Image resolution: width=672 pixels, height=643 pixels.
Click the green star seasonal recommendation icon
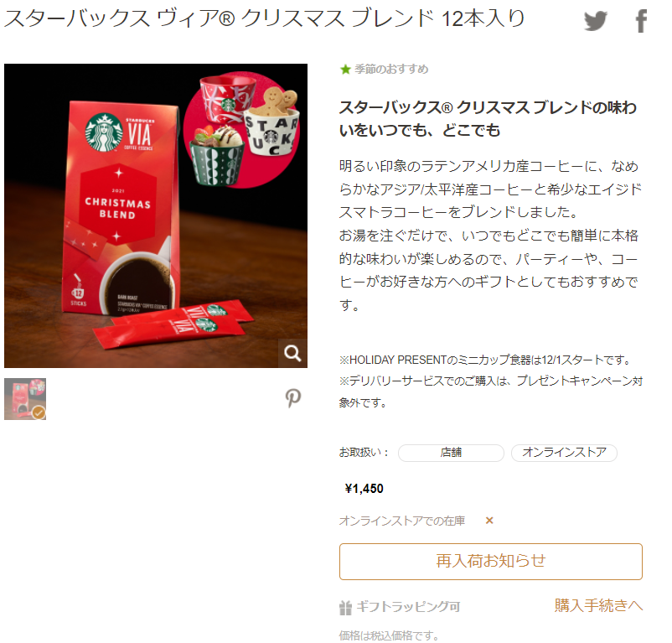(345, 69)
